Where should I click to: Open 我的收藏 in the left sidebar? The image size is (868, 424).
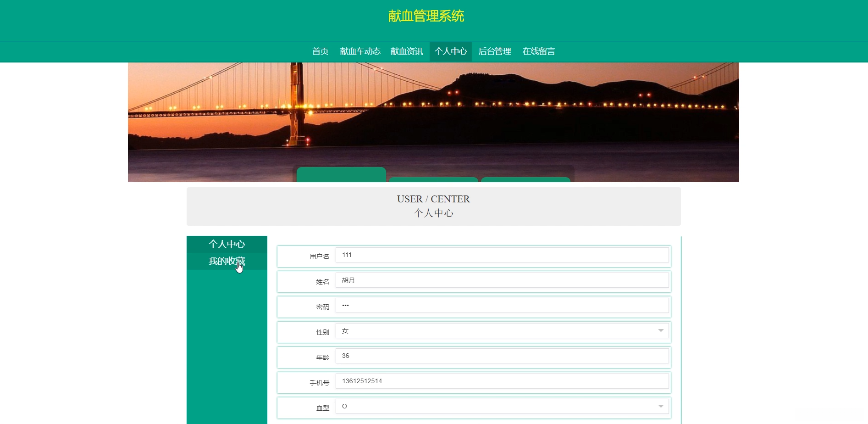[227, 261]
